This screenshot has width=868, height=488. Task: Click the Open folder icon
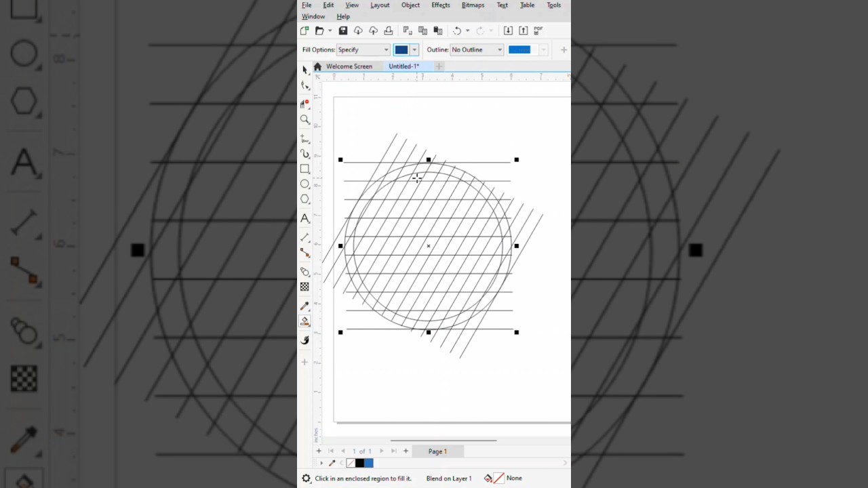point(319,30)
